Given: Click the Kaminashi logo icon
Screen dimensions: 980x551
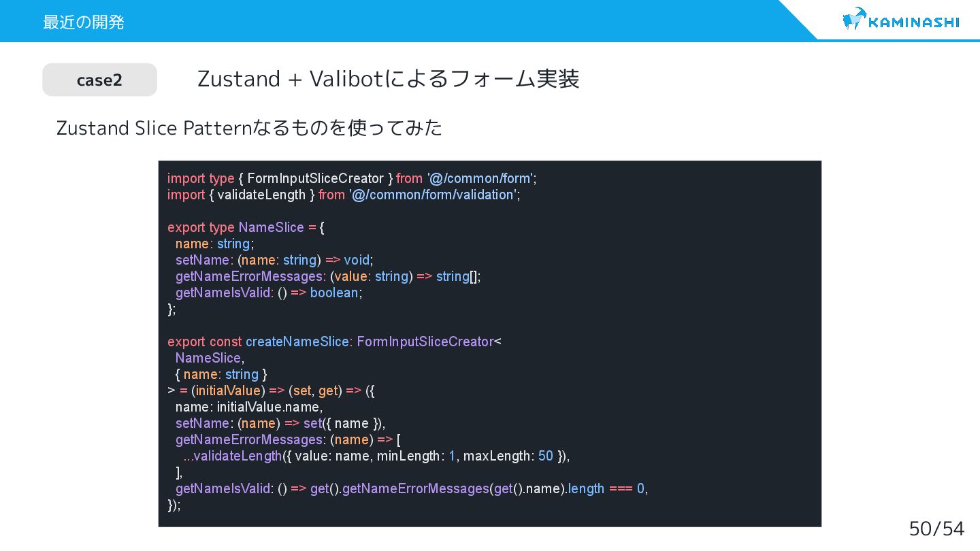Looking at the screenshot, I should click(x=855, y=18).
